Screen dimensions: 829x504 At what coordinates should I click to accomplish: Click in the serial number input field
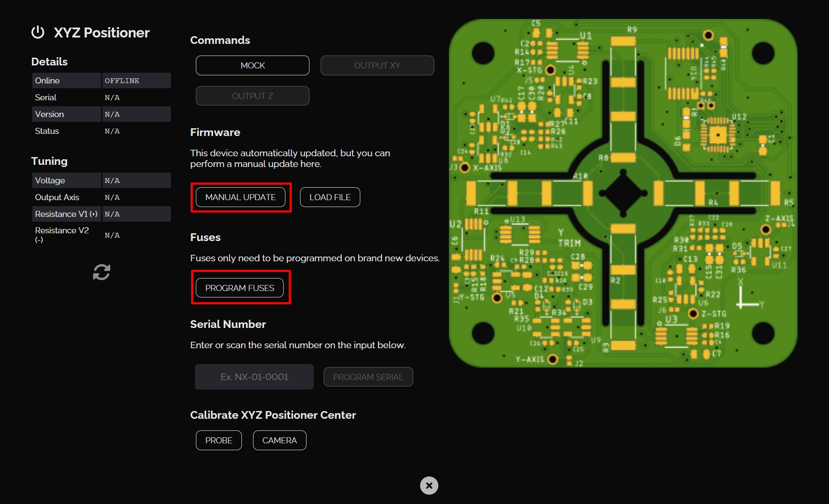point(254,377)
